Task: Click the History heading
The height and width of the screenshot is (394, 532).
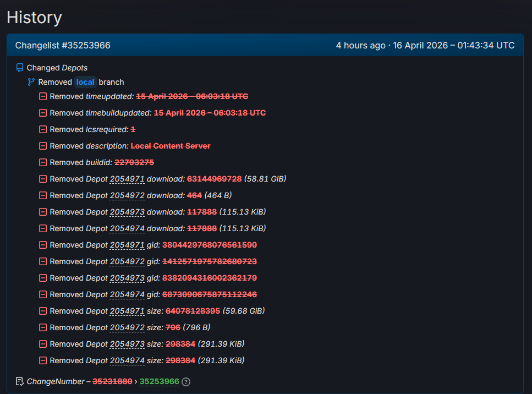Action: click(34, 17)
